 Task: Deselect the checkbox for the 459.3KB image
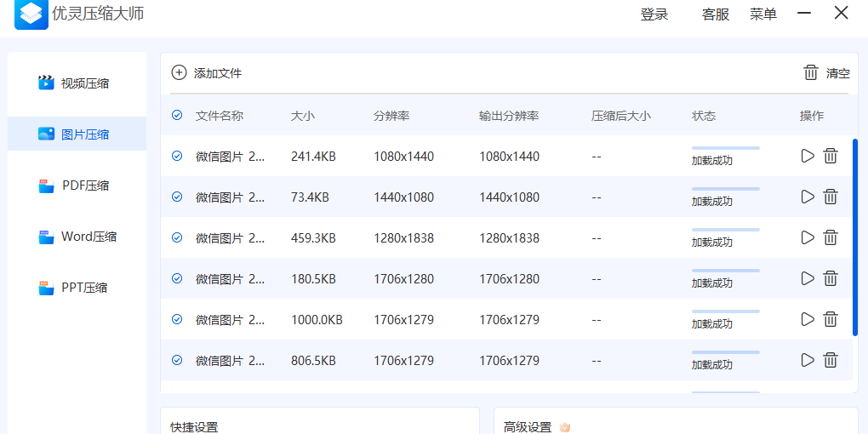tap(177, 237)
